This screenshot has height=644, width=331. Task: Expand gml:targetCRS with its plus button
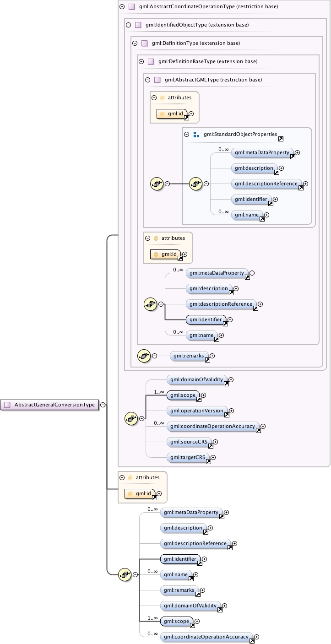point(213,458)
